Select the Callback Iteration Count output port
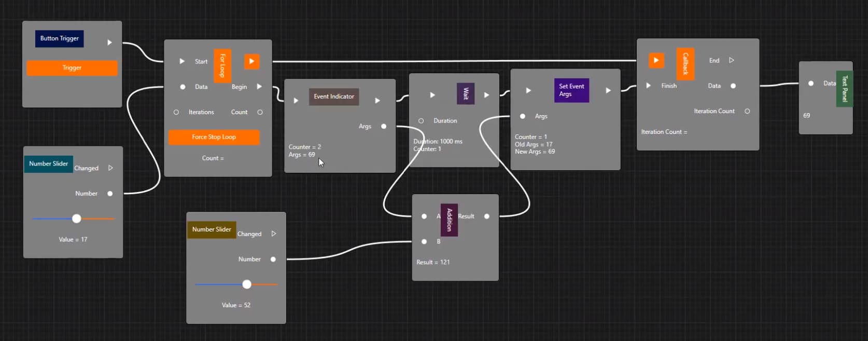Screen dimensions: 868x341 [747, 111]
